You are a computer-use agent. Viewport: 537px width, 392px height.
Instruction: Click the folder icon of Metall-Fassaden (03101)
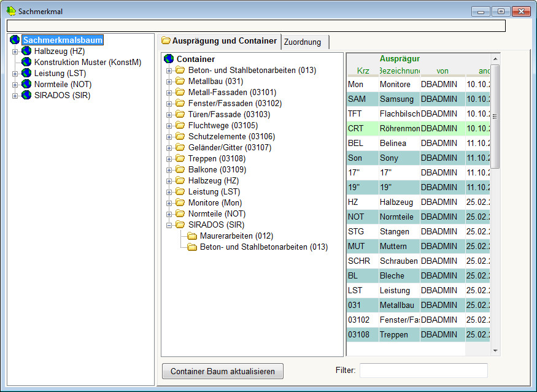[x=180, y=92]
